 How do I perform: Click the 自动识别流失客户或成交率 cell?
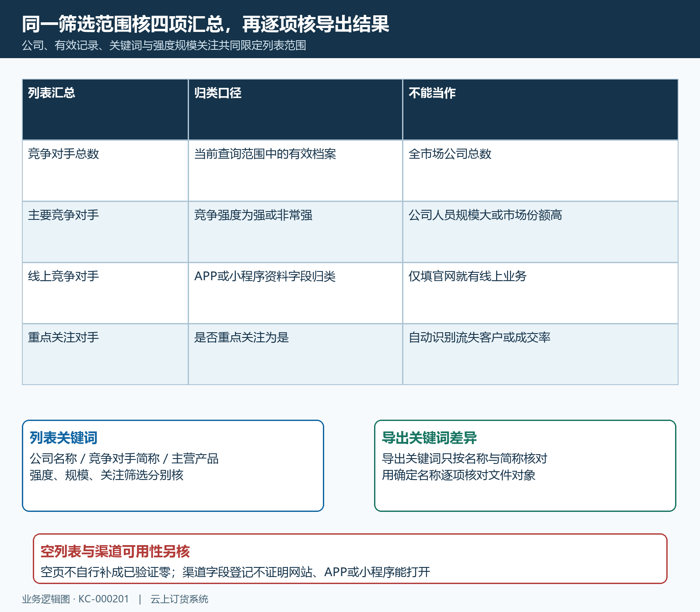click(540, 355)
